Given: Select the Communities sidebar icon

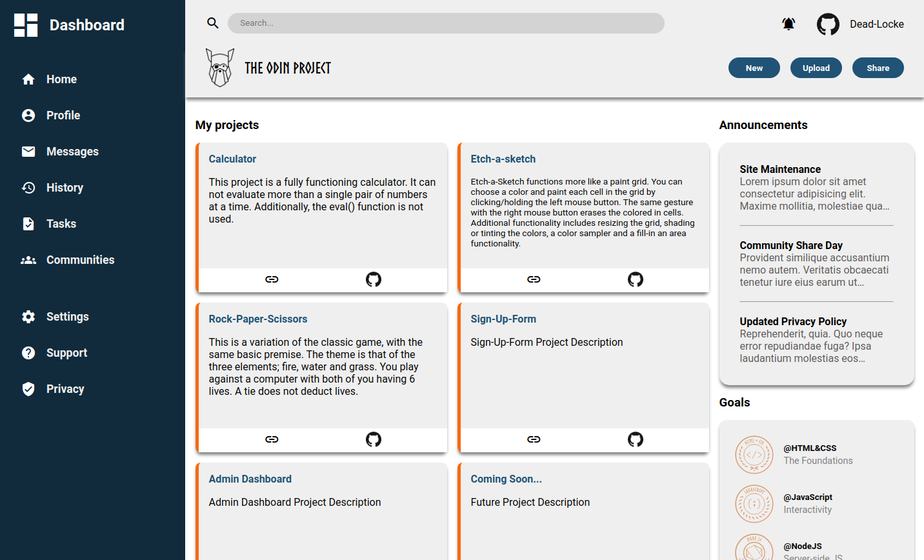Looking at the screenshot, I should click(x=28, y=259).
